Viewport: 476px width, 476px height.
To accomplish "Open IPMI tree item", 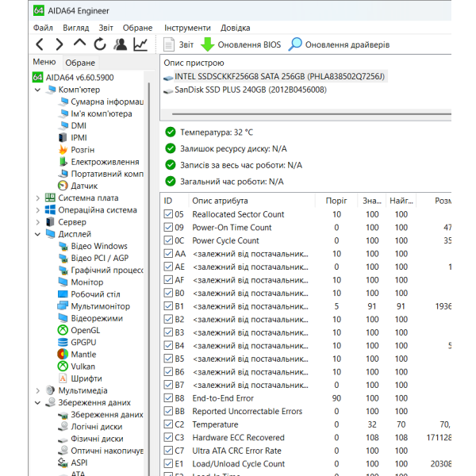I will click(72, 138).
